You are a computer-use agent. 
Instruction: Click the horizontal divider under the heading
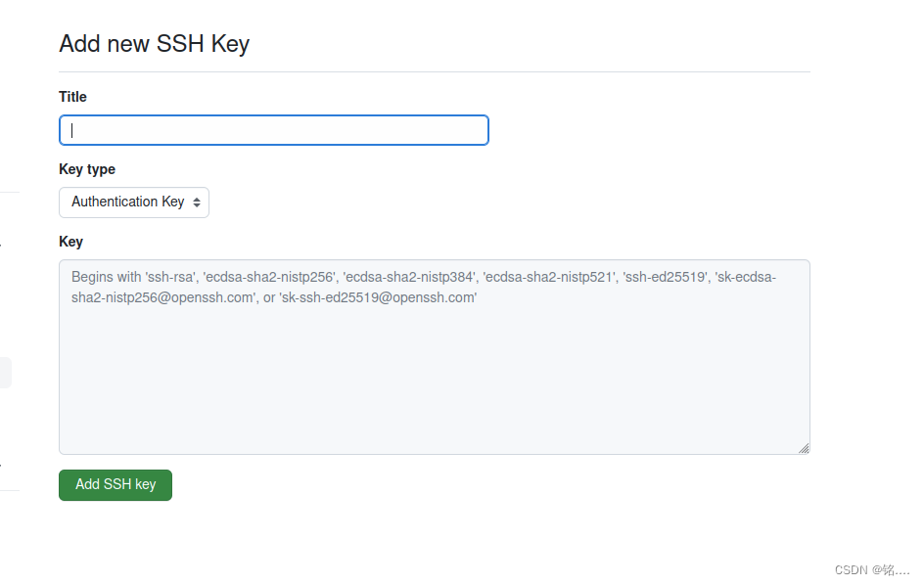434,70
